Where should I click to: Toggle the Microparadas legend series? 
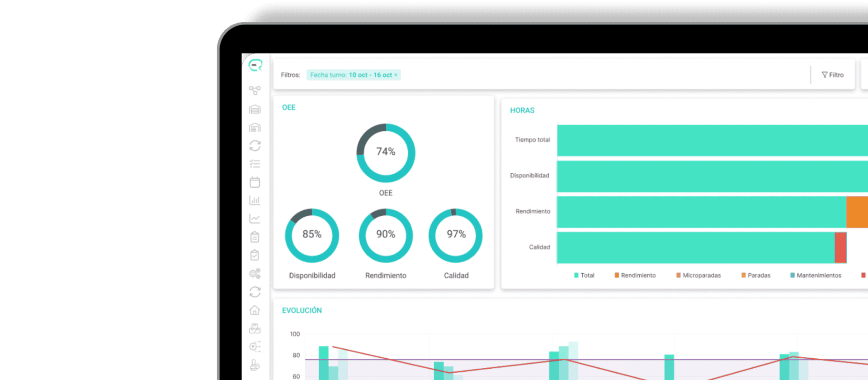(x=698, y=275)
